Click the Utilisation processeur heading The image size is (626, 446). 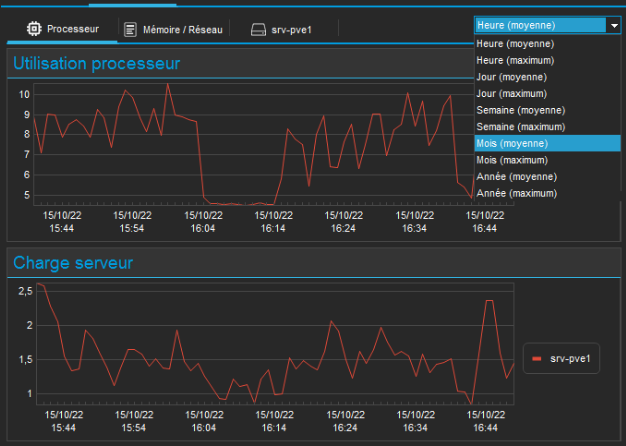[x=97, y=63]
